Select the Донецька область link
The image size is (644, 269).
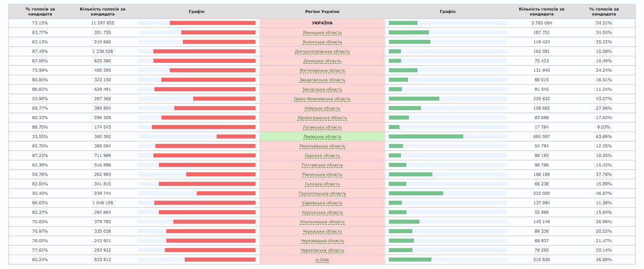tap(322, 61)
